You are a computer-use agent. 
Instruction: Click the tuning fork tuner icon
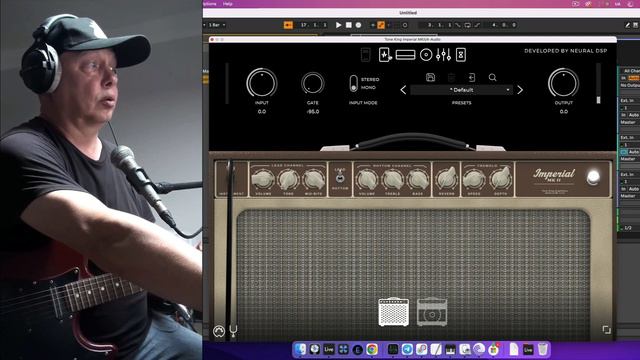pyautogui.click(x=233, y=331)
